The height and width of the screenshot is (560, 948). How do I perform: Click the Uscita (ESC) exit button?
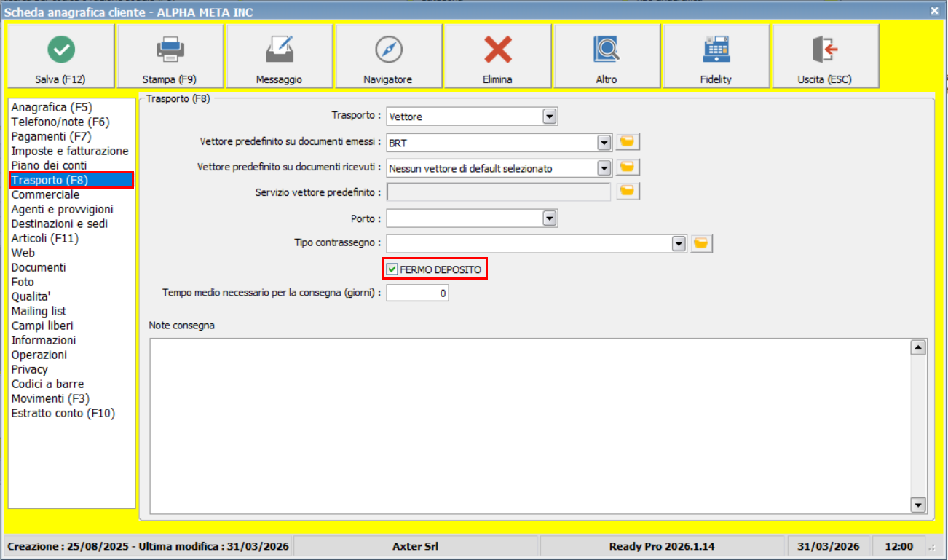point(826,57)
